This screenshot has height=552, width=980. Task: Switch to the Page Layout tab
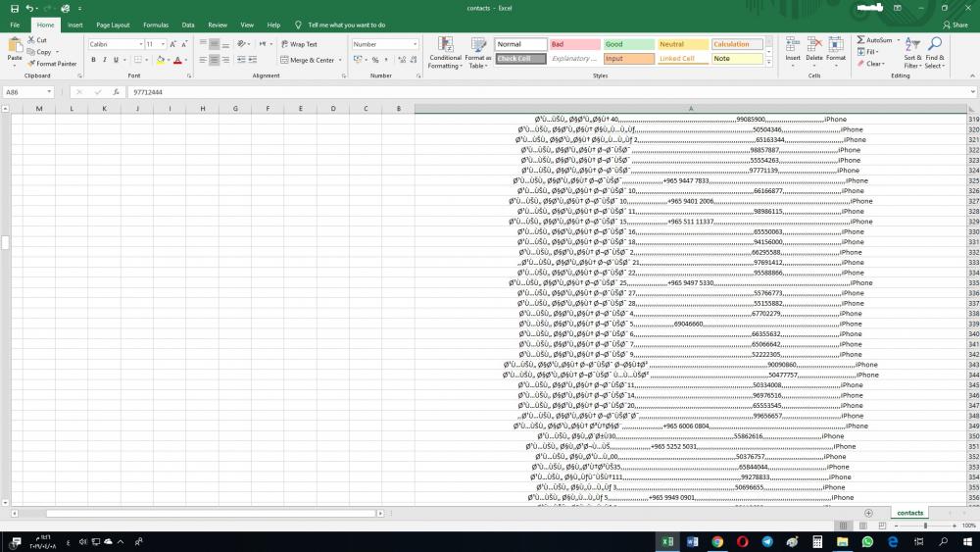[113, 25]
